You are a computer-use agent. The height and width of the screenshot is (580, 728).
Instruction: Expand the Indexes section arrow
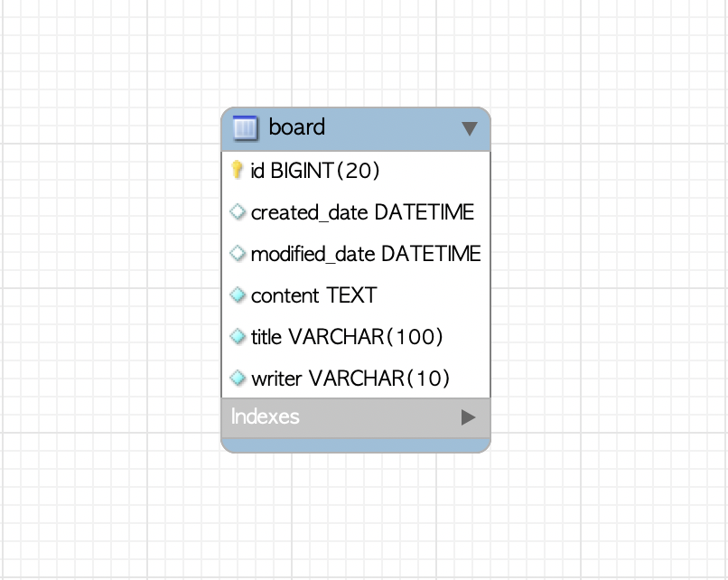(x=469, y=417)
